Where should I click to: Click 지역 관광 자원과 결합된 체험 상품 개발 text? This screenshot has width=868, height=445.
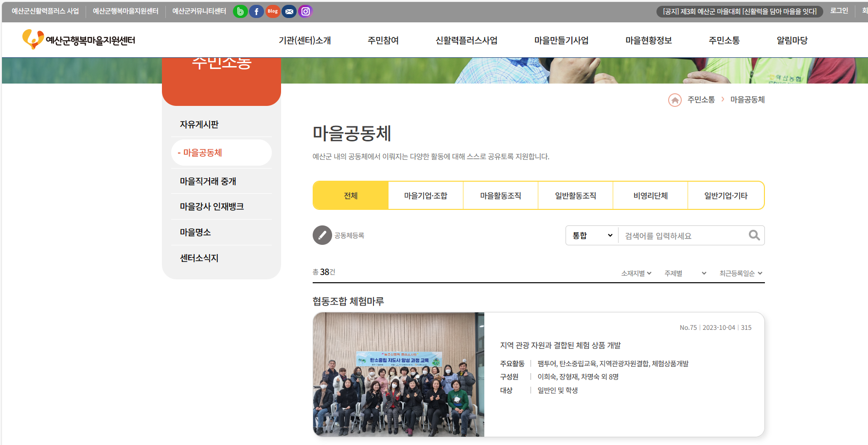(560, 345)
